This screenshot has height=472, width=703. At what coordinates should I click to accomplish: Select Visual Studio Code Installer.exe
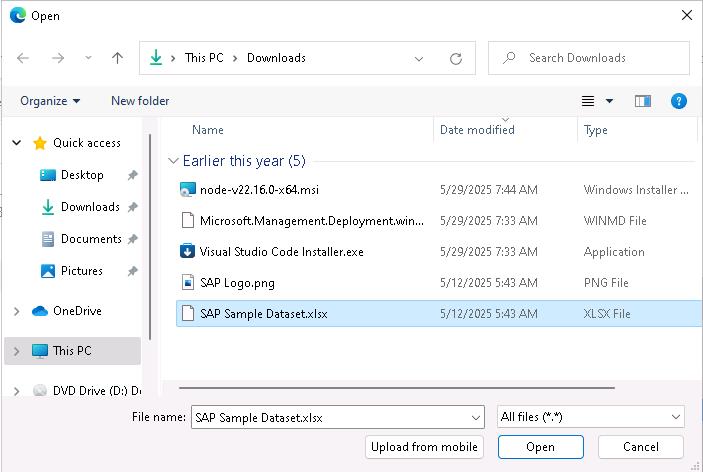(x=281, y=252)
